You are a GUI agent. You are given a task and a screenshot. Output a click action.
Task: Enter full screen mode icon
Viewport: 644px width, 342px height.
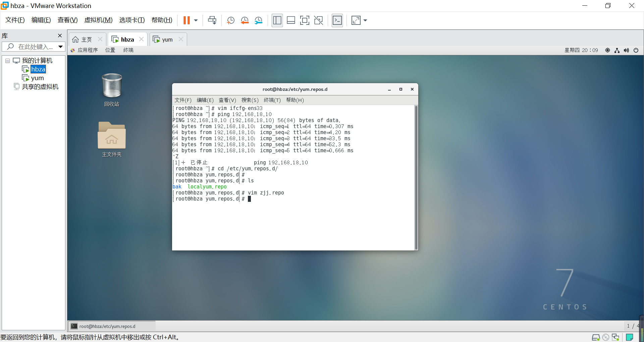(305, 20)
